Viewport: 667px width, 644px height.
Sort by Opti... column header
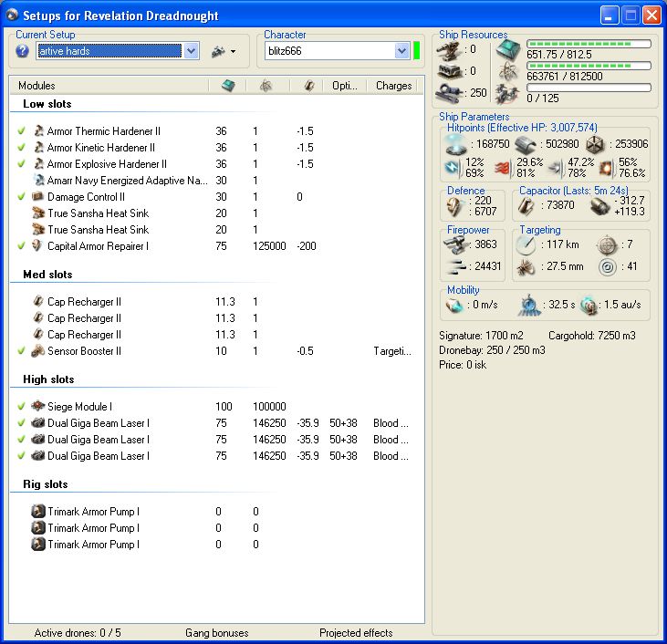[345, 86]
